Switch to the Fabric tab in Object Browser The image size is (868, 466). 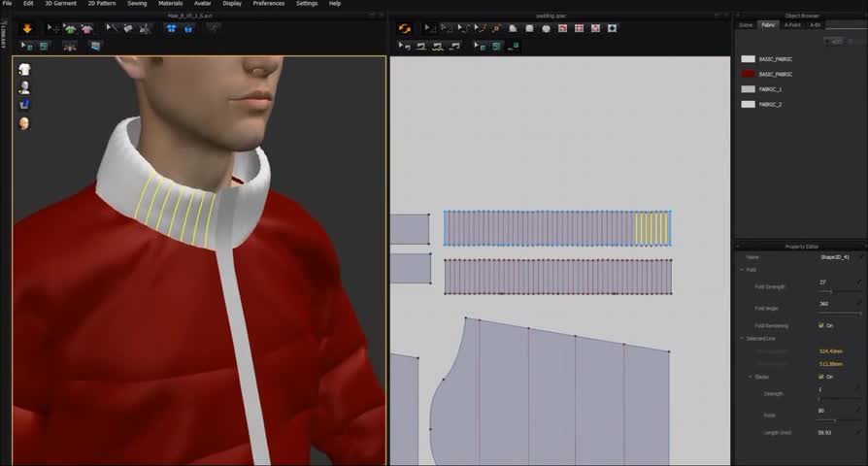768,25
